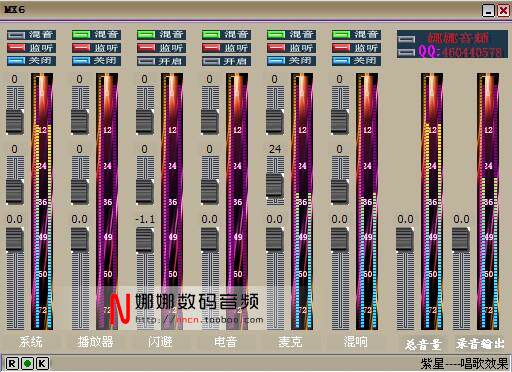
Task: Click the 24 value on 麦克 channel
Action: pyautogui.click(x=275, y=149)
